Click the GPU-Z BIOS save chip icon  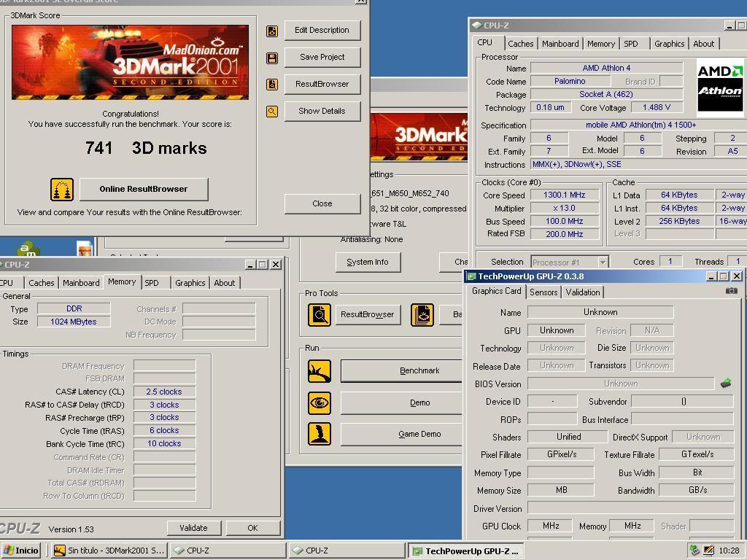tap(726, 383)
